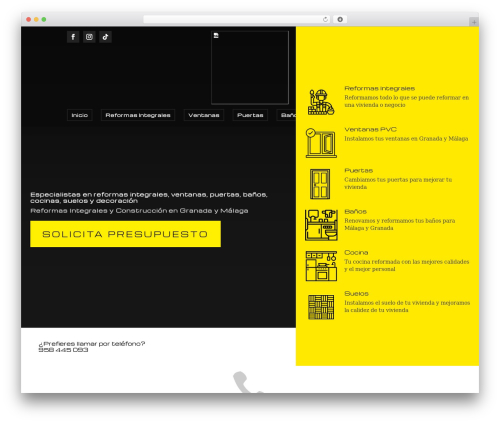The image size is (500, 423).
Task: Click the PVC window icon
Action: click(x=321, y=143)
